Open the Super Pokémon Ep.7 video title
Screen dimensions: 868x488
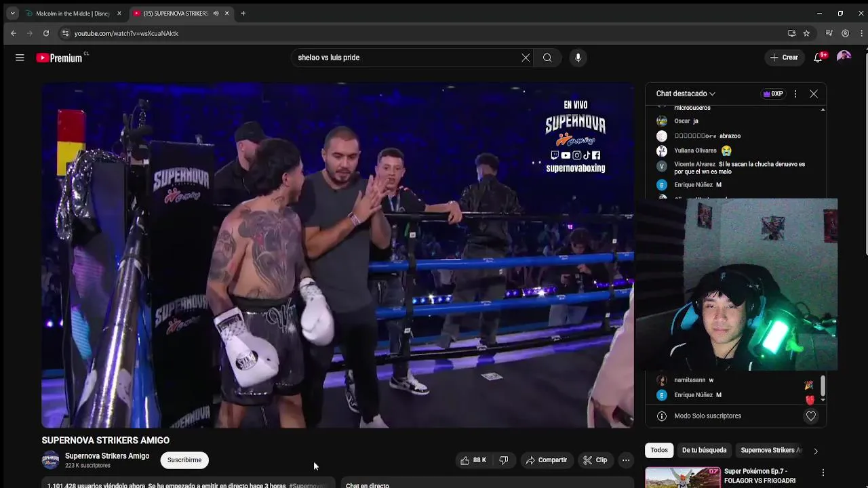759,476
